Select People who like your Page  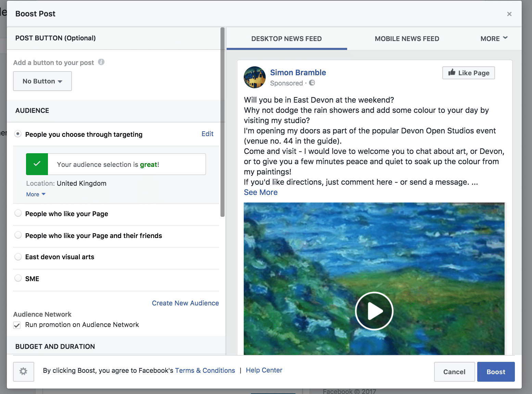pos(18,213)
